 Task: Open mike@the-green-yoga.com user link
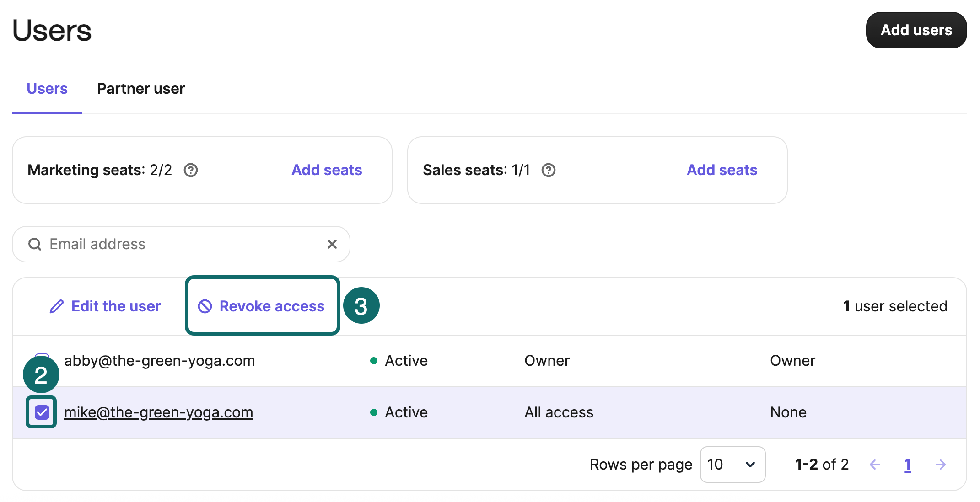coord(158,412)
